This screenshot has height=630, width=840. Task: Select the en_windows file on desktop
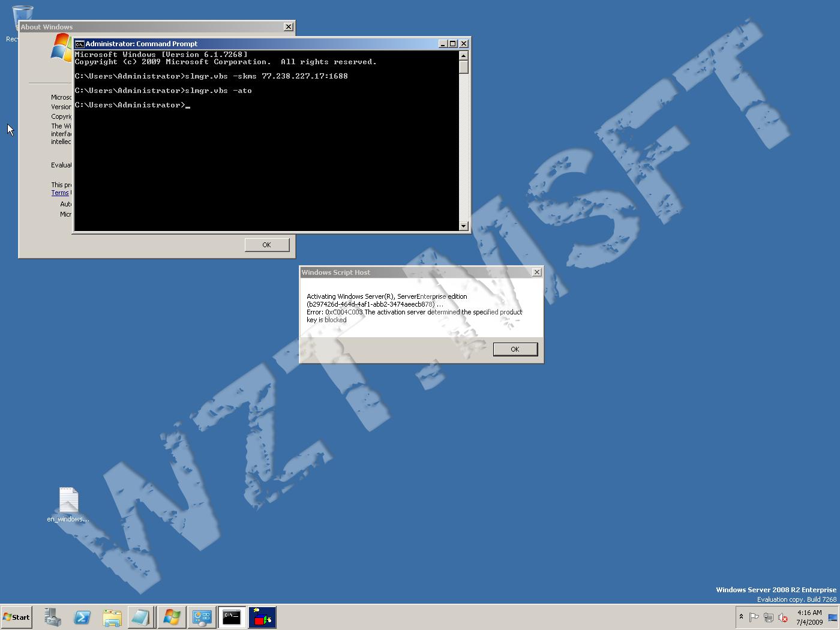tap(68, 505)
